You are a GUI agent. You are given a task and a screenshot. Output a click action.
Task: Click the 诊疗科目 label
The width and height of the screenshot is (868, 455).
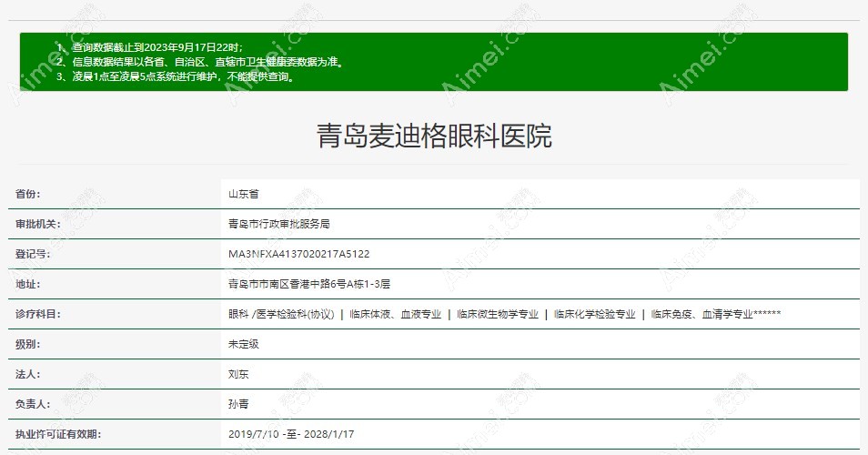[x=37, y=314]
